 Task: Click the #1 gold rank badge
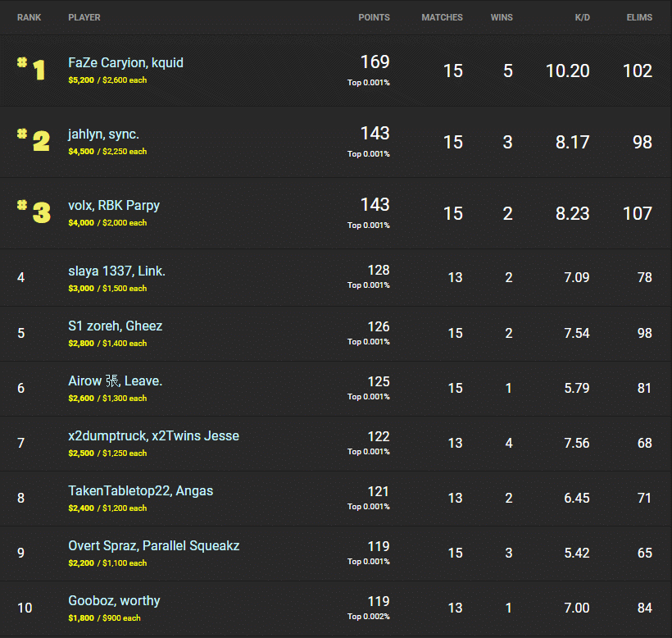pos(32,69)
